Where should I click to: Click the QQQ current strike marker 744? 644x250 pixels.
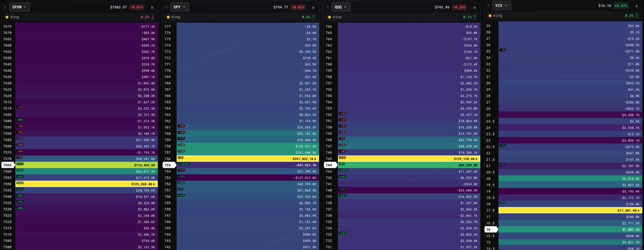330,165
